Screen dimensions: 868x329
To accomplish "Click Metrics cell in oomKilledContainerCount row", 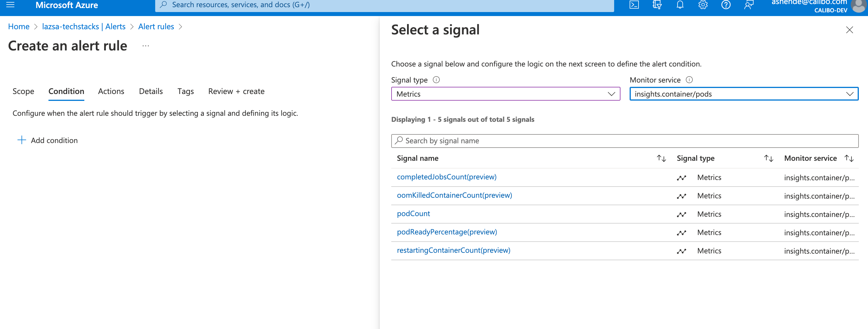I will tap(709, 196).
